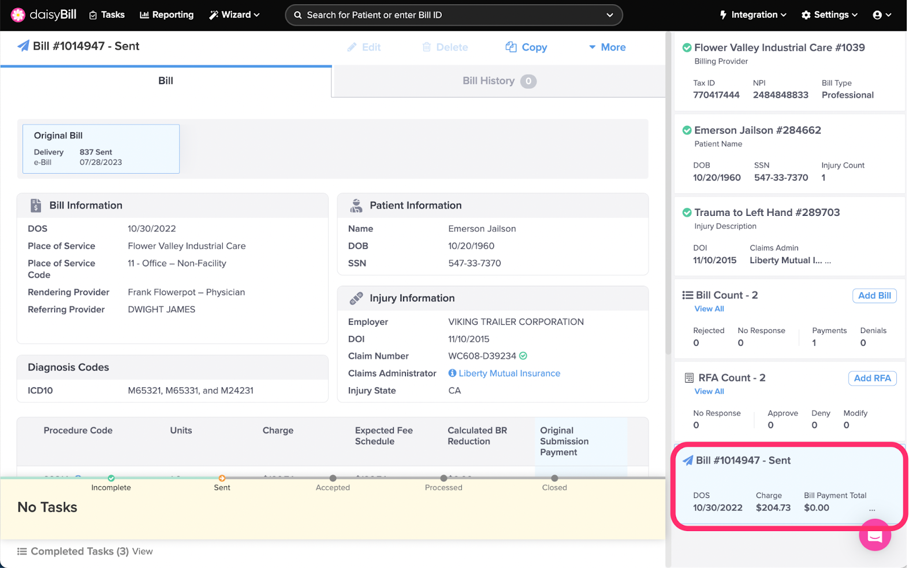Click the user account avatar icon
The height and width of the screenshot is (568, 924).
pyautogui.click(x=877, y=15)
